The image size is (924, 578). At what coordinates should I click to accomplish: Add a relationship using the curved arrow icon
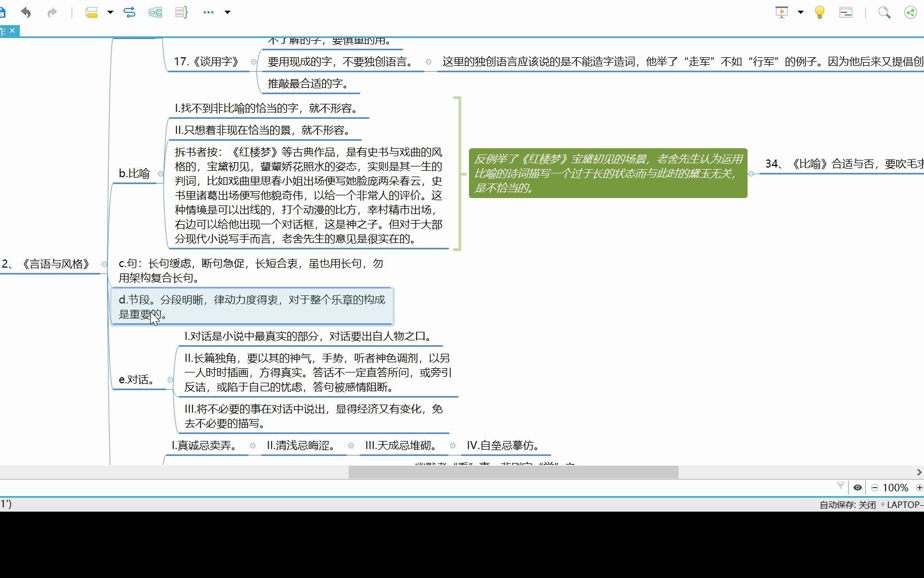tap(129, 12)
